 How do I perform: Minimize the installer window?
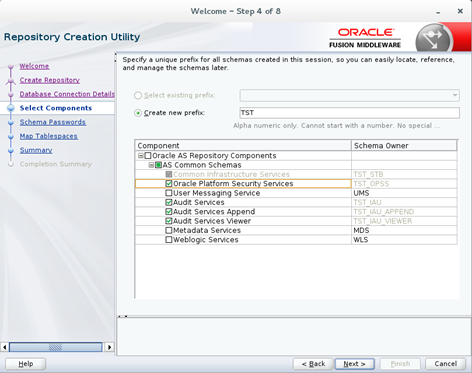(438, 12)
